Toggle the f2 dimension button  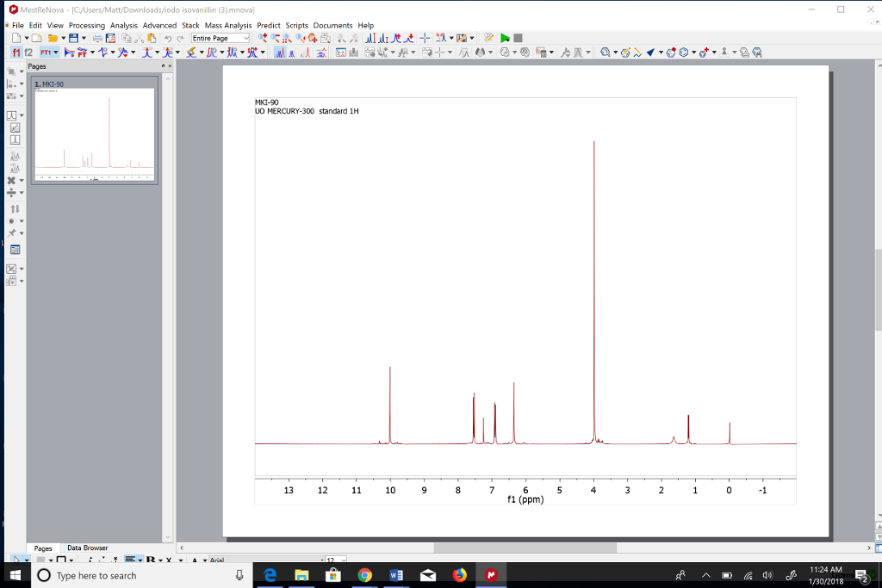(x=28, y=53)
